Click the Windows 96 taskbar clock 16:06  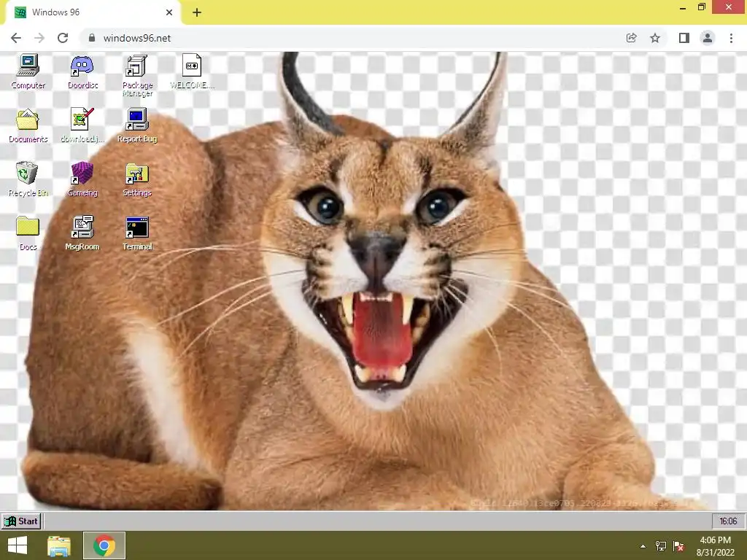728,521
